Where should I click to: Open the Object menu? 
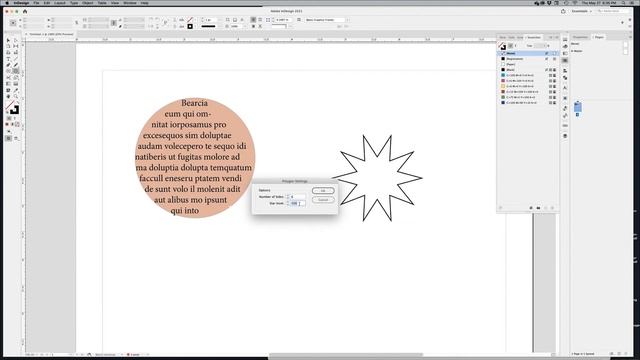pyautogui.click(x=88, y=3)
